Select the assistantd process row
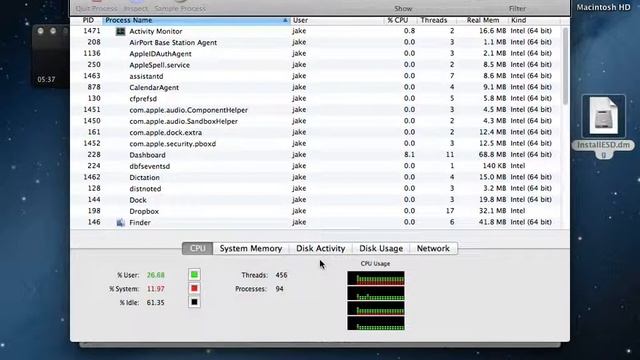Image resolution: width=640 pixels, height=360 pixels. pyautogui.click(x=316, y=76)
